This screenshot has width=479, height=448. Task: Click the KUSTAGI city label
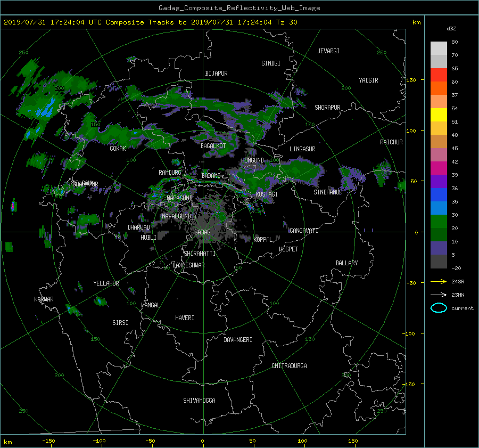coord(267,194)
